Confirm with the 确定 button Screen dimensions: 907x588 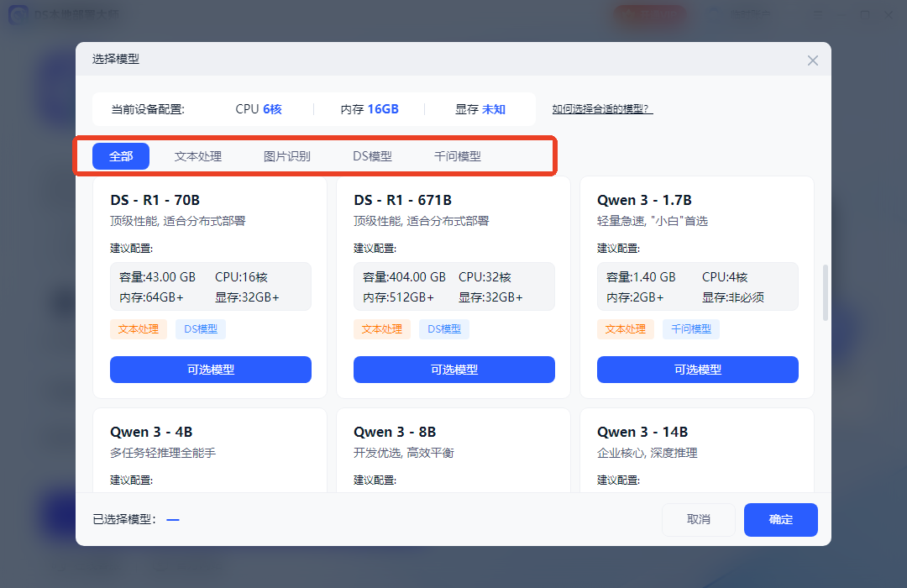click(x=781, y=520)
